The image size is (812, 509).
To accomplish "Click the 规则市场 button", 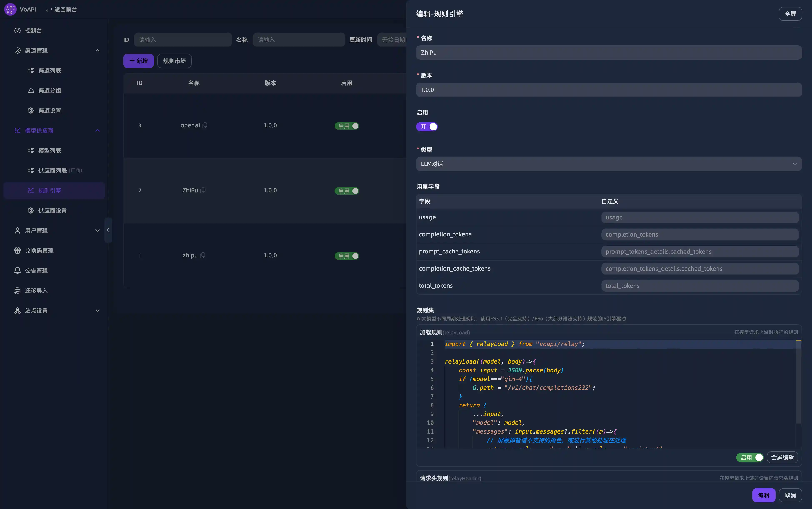I will point(174,61).
